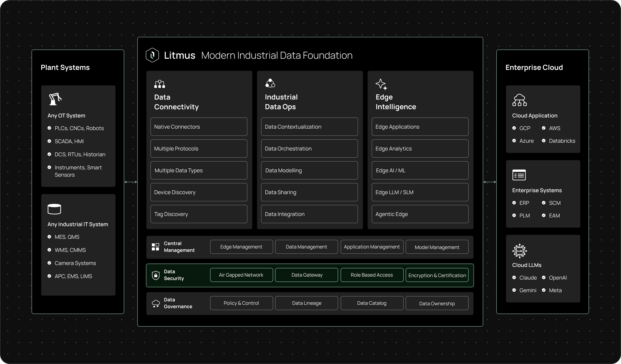Select the Native Connectors box
Image resolution: width=621 pixels, height=364 pixels.
point(199,127)
